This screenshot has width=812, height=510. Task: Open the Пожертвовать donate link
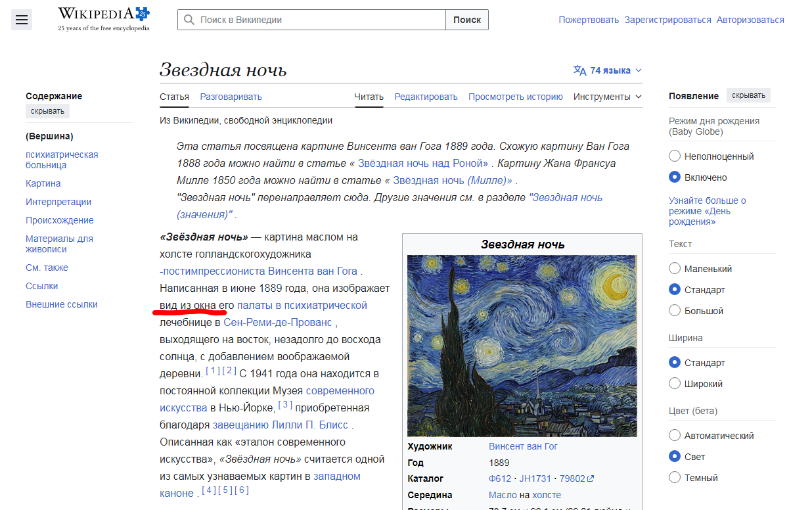pos(589,20)
